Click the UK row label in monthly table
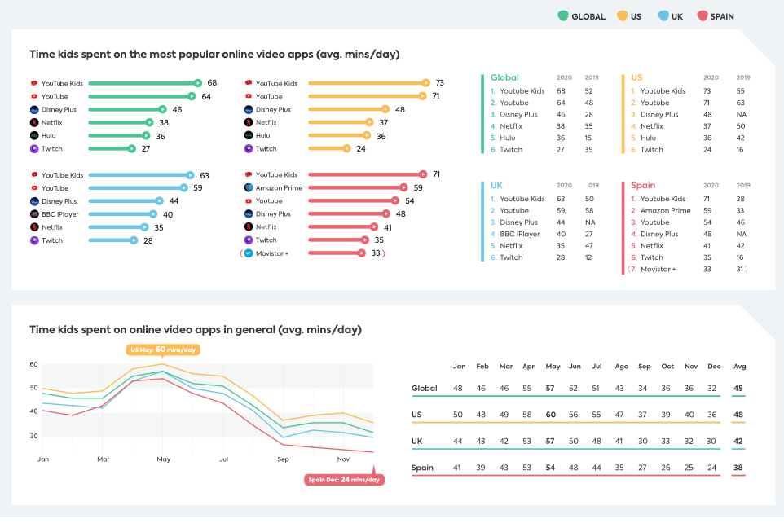 click(419, 442)
